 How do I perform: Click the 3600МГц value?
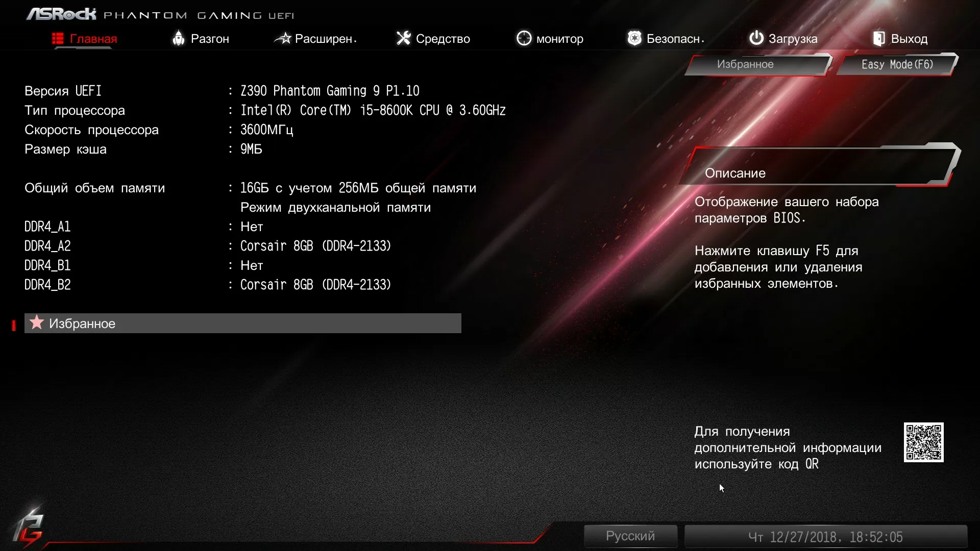266,130
